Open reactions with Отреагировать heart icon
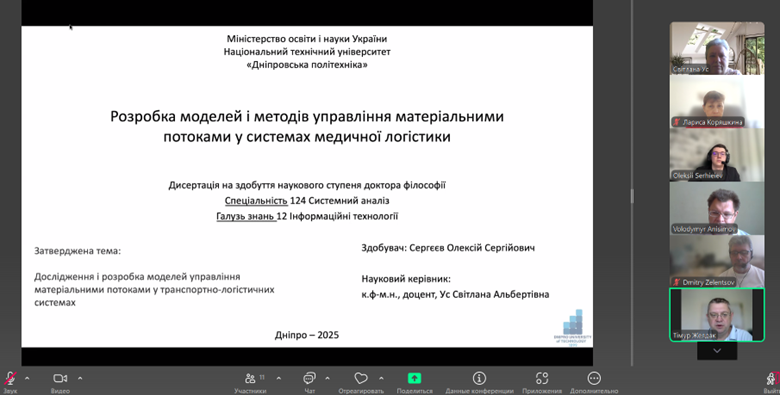The width and height of the screenshot is (780, 395). (361, 379)
